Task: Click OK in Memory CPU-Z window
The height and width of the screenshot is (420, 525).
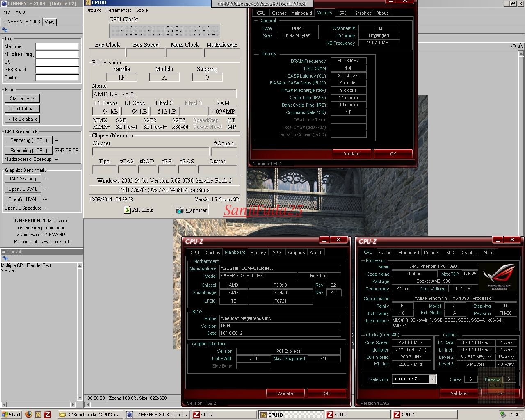Action: pyautogui.click(x=393, y=154)
